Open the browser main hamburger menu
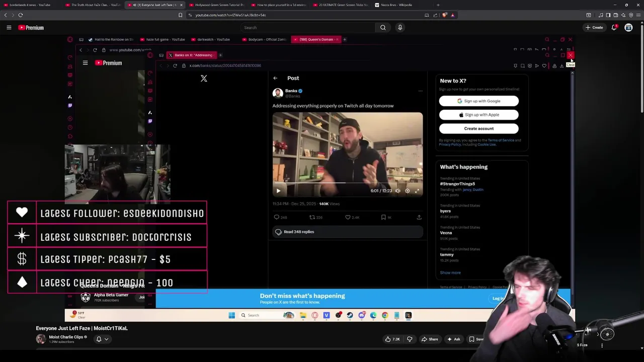Image resolution: width=644 pixels, height=362 pixels. point(638,15)
